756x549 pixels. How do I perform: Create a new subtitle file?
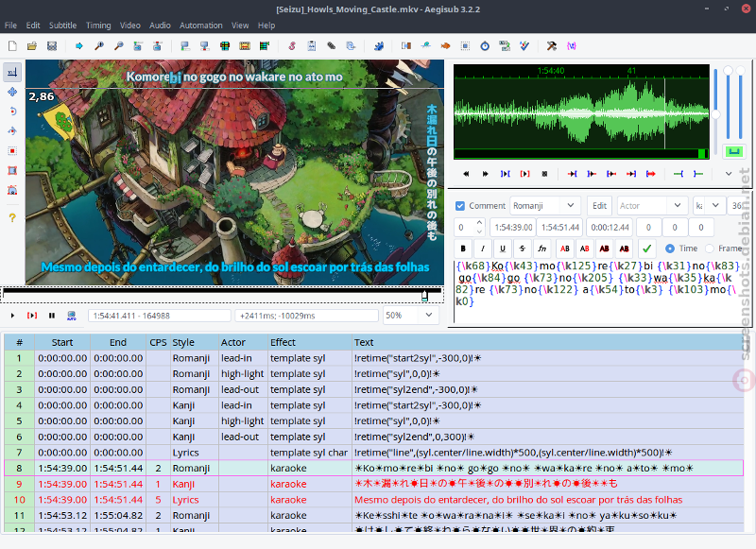click(x=12, y=46)
